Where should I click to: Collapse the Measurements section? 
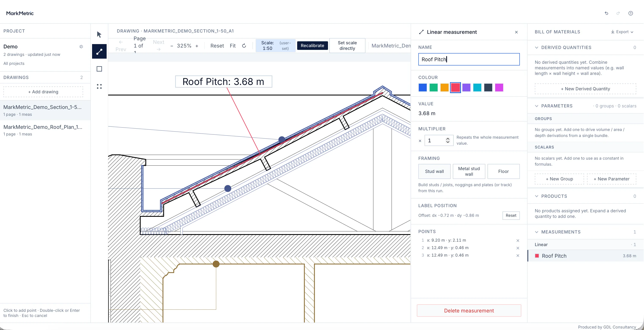[x=537, y=232]
